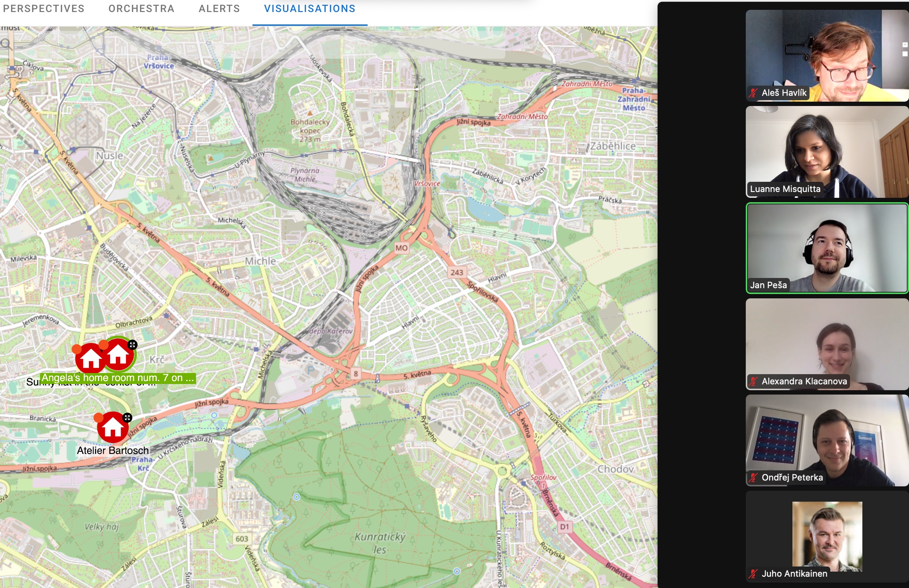909x588 pixels.
Task: Click Ondřej Peterka's muted microphone icon
Action: pyautogui.click(x=753, y=477)
